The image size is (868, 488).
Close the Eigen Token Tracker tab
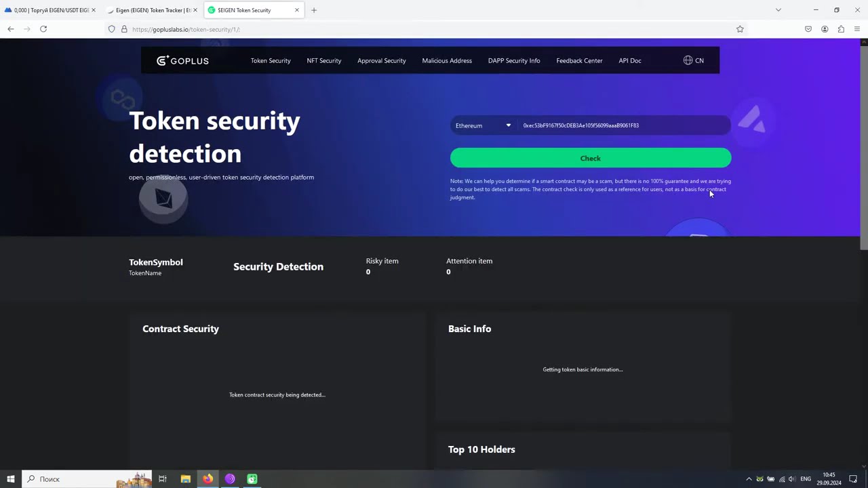[x=195, y=10]
